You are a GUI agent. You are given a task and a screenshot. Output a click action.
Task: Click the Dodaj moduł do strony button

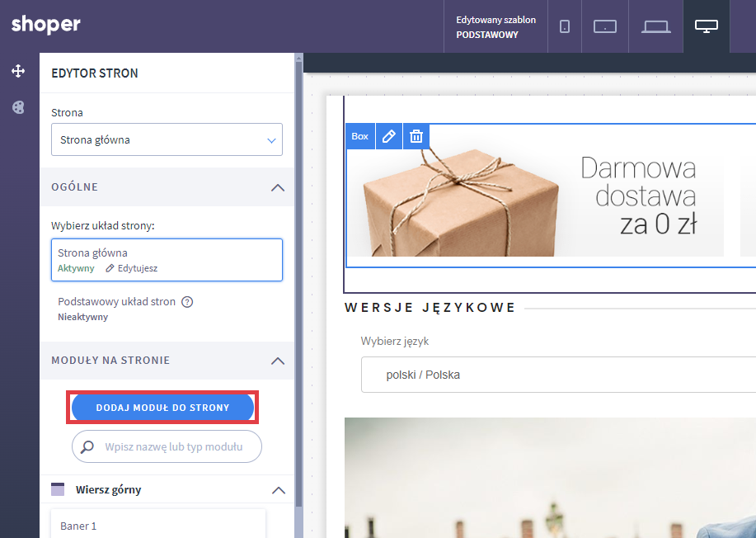click(x=162, y=408)
